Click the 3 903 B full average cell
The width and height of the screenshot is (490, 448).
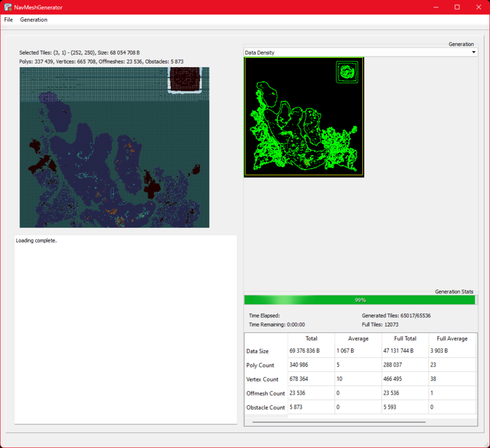click(452, 350)
